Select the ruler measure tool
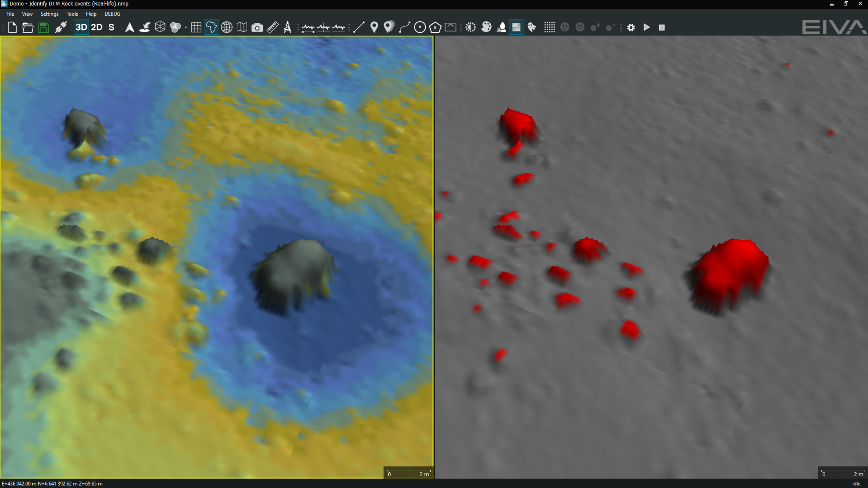The width and height of the screenshot is (868, 488). [272, 27]
